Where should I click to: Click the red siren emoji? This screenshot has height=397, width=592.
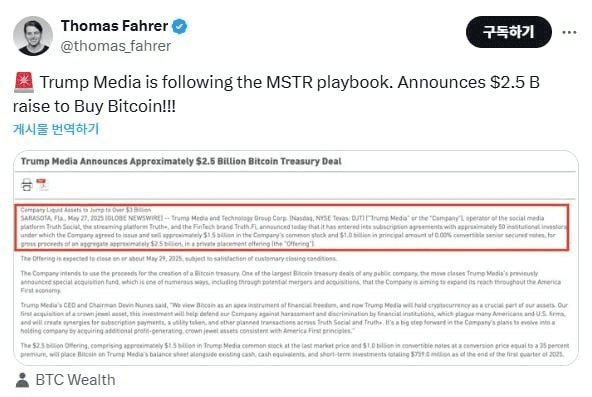coord(24,82)
